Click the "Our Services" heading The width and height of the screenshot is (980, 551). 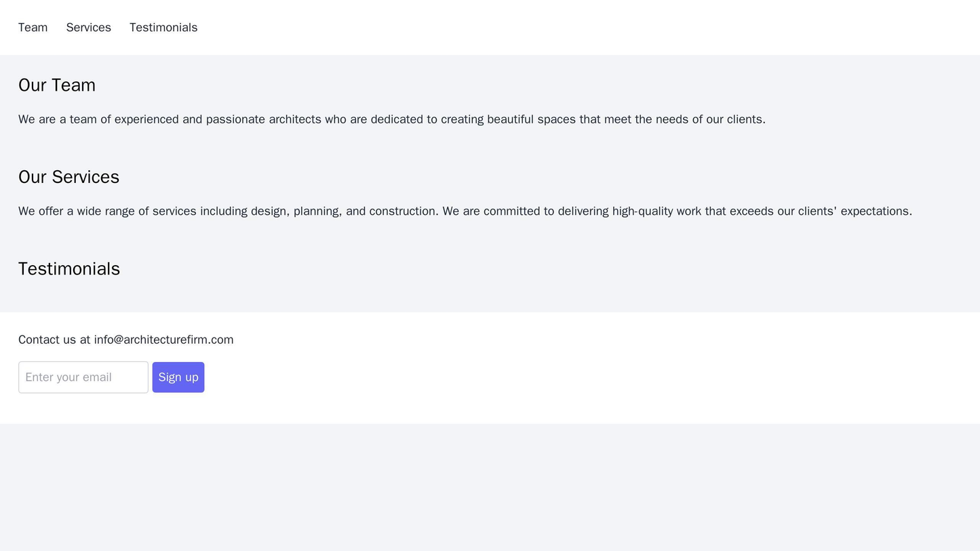68,177
